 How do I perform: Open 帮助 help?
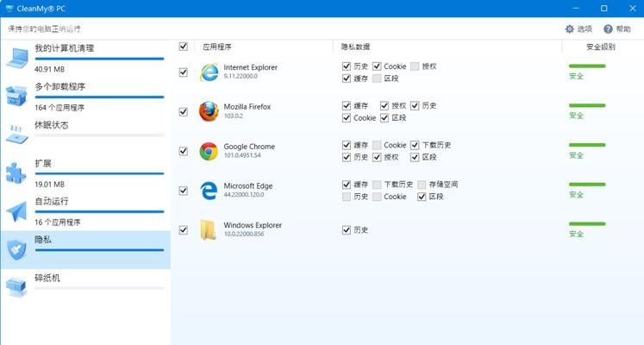(617, 28)
